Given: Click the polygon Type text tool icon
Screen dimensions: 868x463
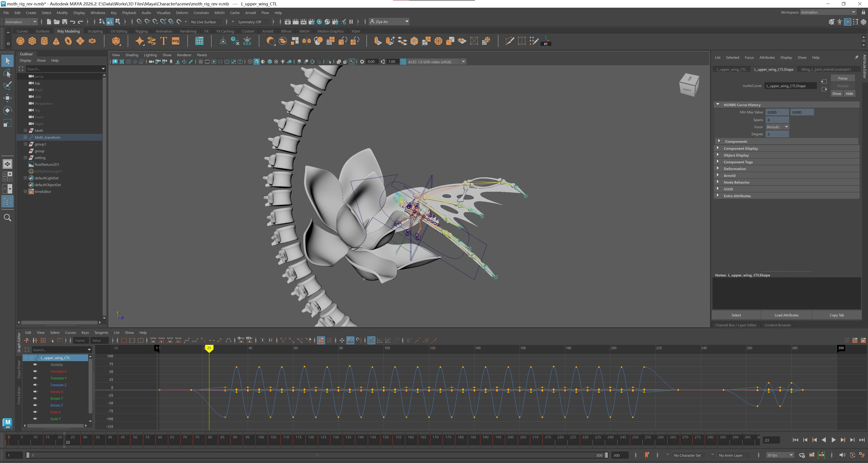Looking at the screenshot, I should point(163,41).
